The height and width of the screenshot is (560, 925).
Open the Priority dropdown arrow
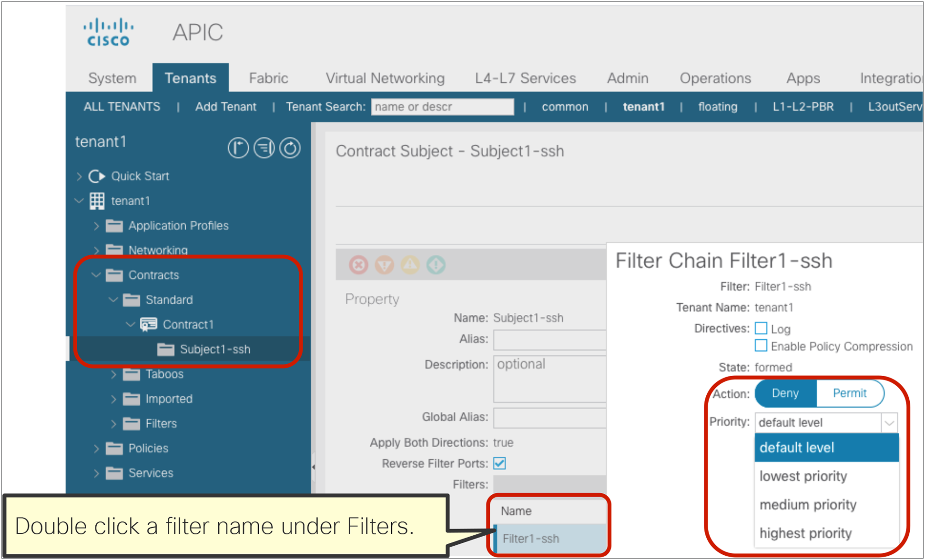click(889, 423)
